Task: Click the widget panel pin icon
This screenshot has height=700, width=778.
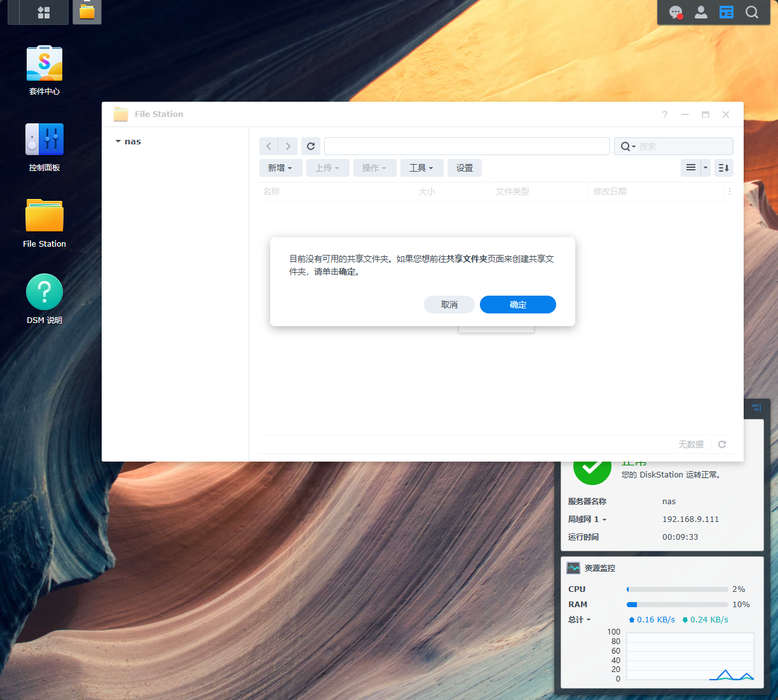Action: [756, 408]
